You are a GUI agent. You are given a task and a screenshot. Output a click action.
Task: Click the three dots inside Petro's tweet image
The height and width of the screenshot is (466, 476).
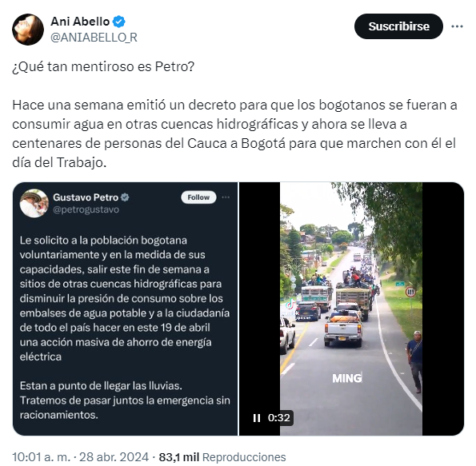(226, 197)
